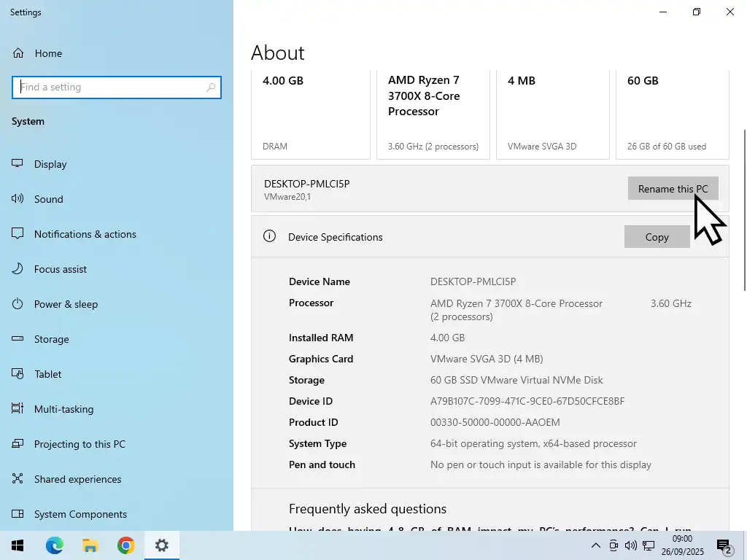Screen dimensions: 747x560
Task: Click the Frequently asked questions heading
Action: click(x=368, y=509)
